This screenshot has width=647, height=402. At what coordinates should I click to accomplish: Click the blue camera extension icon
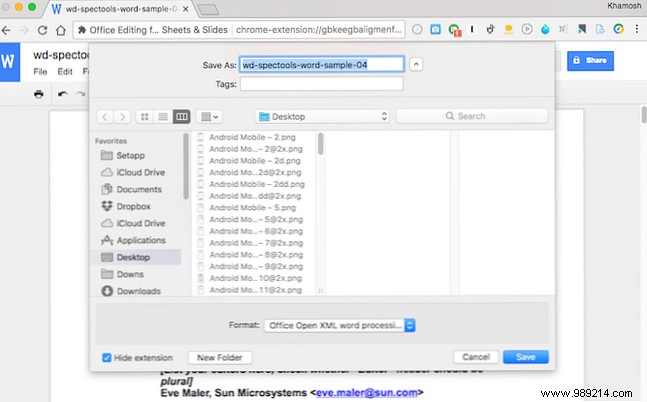435,29
